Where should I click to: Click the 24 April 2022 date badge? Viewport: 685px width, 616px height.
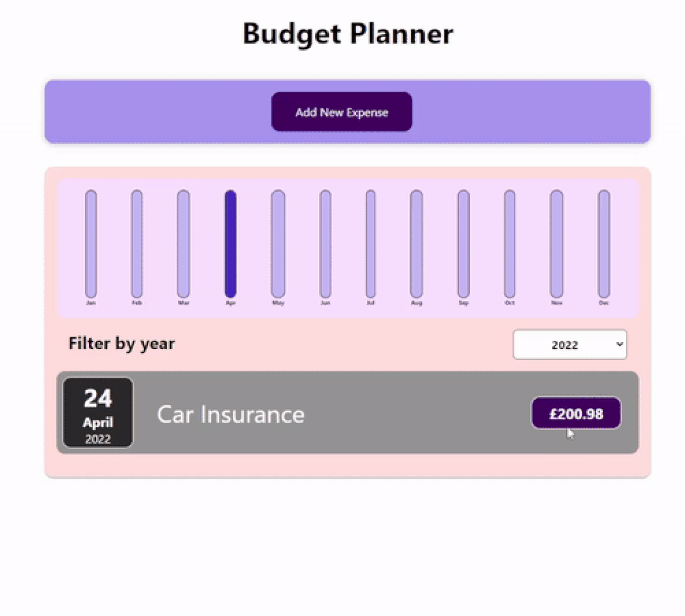coord(98,412)
